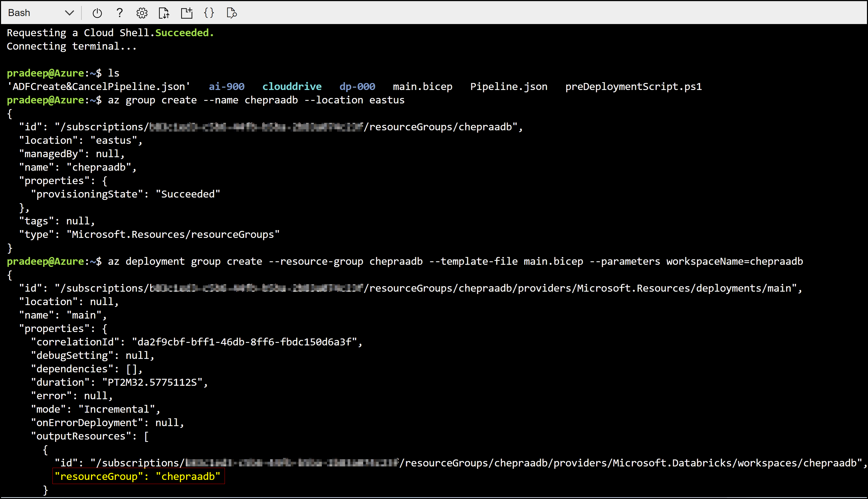Open the curly braces editor icon
Screen dimensions: 868x499
(x=209, y=13)
